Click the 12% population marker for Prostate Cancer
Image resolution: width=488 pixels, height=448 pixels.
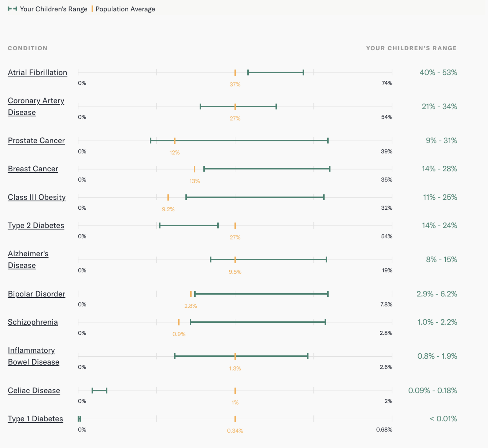[175, 141]
